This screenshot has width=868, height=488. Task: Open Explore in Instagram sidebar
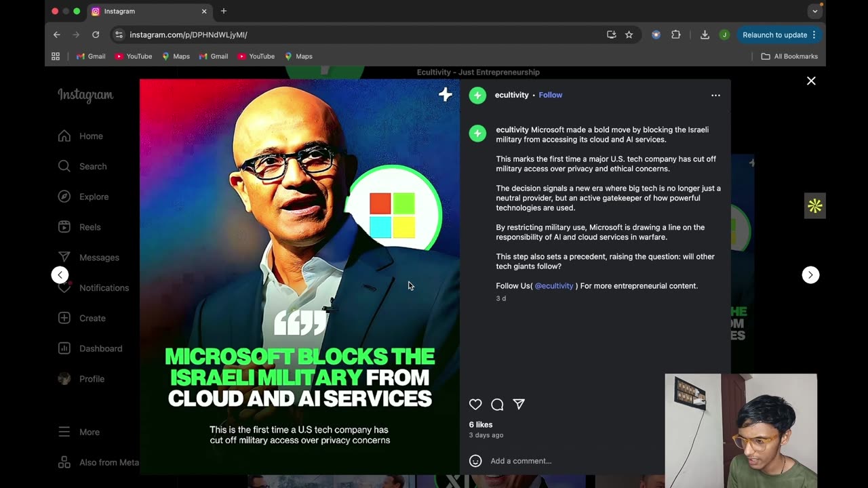click(83, 197)
